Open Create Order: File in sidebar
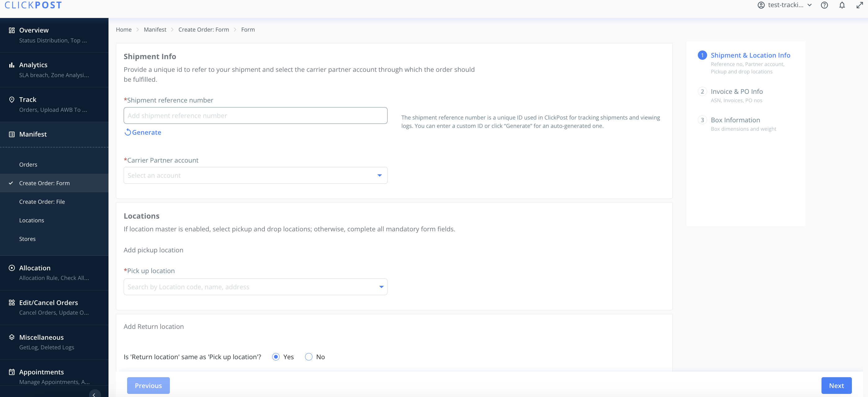868x397 pixels. [x=42, y=202]
